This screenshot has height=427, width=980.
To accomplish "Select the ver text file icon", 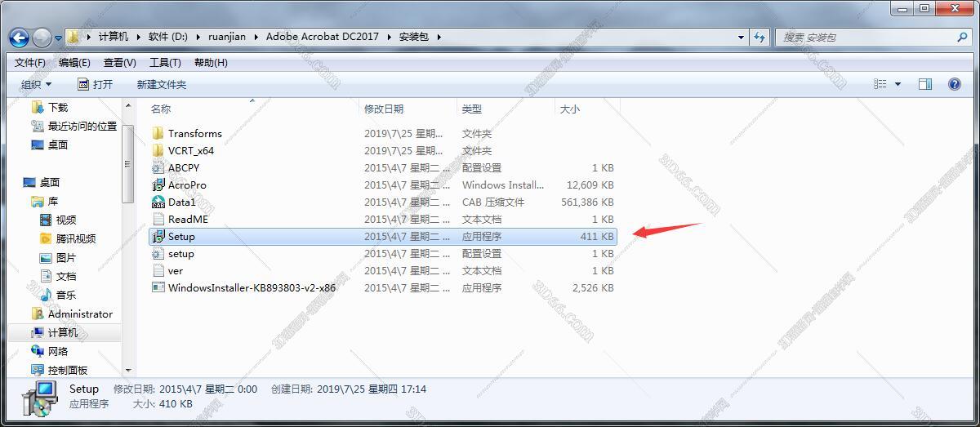I will (158, 270).
